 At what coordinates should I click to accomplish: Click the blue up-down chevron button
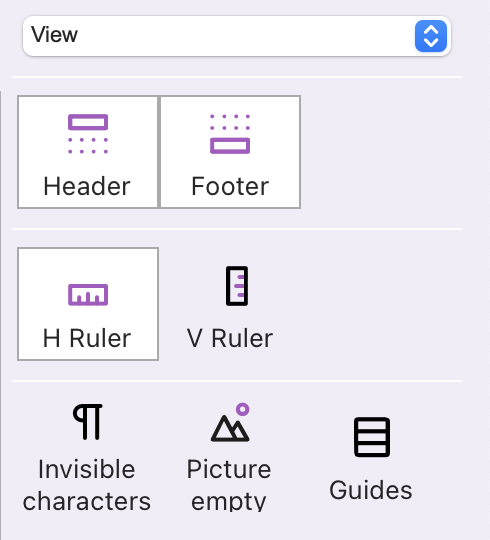tap(431, 36)
